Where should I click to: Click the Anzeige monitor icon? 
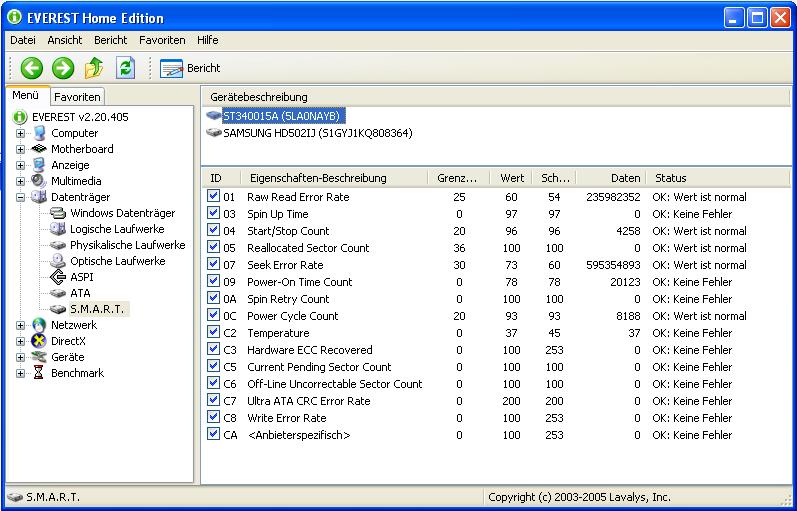click(x=39, y=165)
